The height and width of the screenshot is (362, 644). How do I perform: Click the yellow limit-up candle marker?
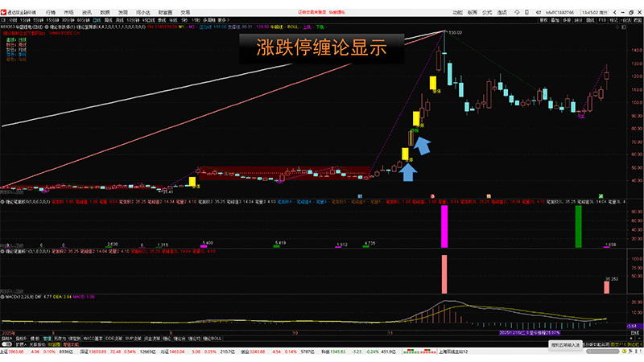click(x=432, y=83)
